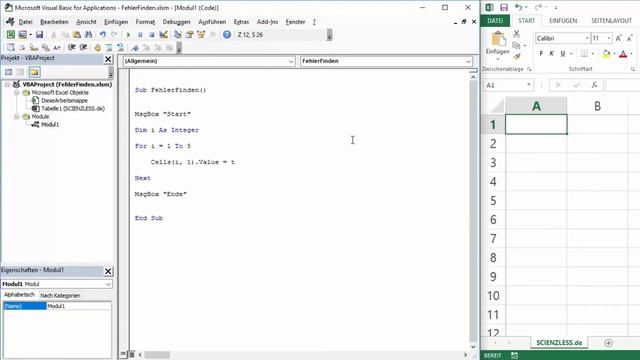Toggle bold F button in Excel ribbon
This screenshot has width=640, height=360.
[541, 53]
